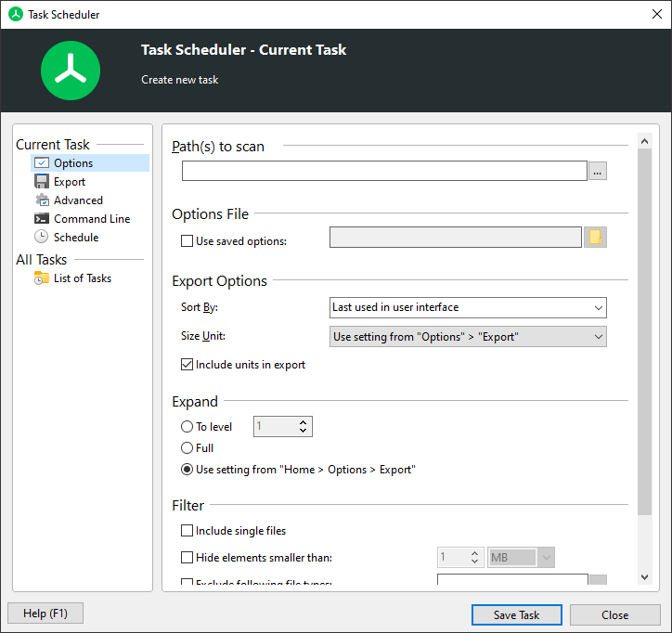Click the Schedule clock icon
The image size is (672, 633).
point(42,238)
